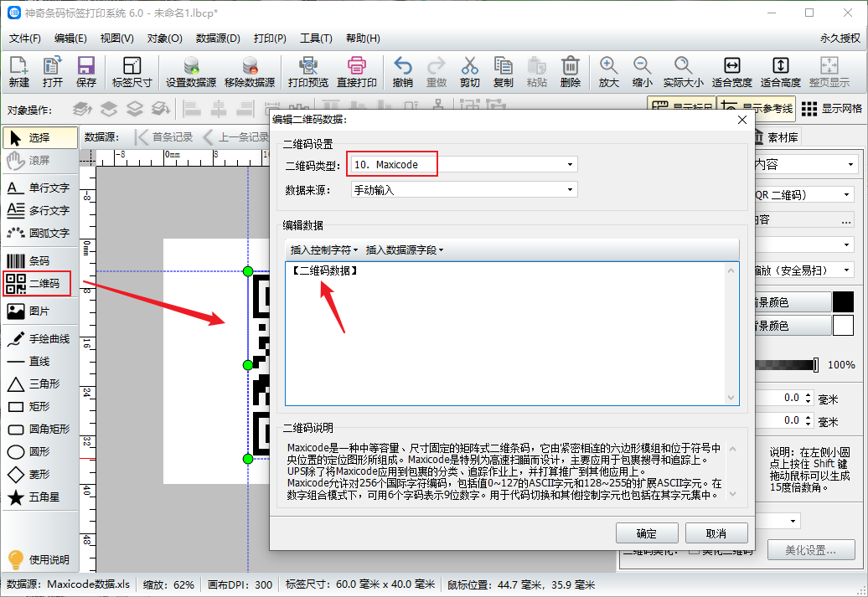Viewport: 868px width, 597px height.
Task: Choose the 单行文字 text tool
Action: (x=39, y=188)
